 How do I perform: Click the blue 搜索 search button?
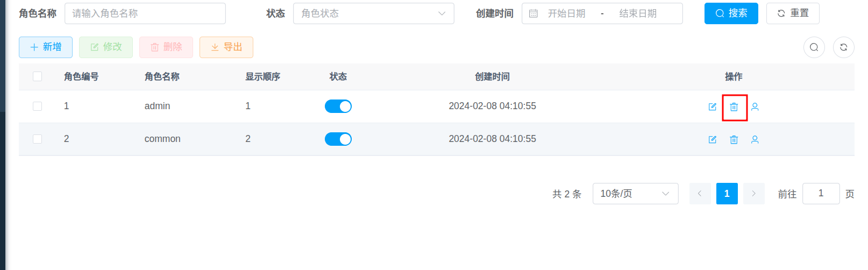click(x=731, y=13)
